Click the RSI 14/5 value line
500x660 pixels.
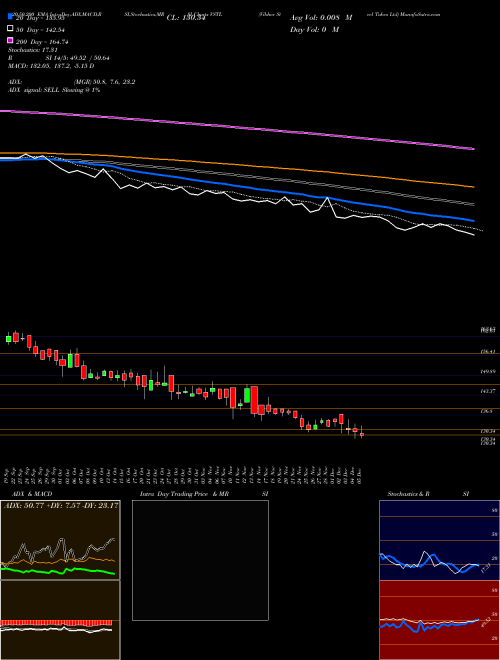(x=59, y=58)
